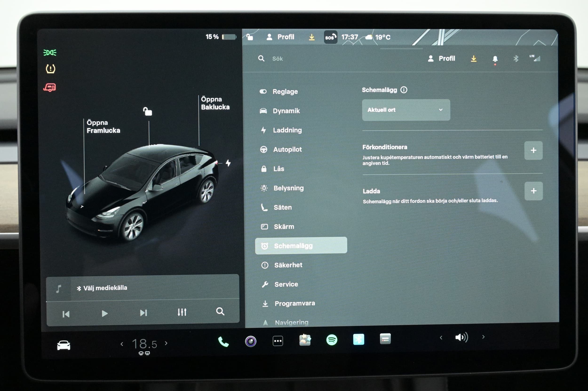Tap car icon to toggle controls

tap(64, 345)
